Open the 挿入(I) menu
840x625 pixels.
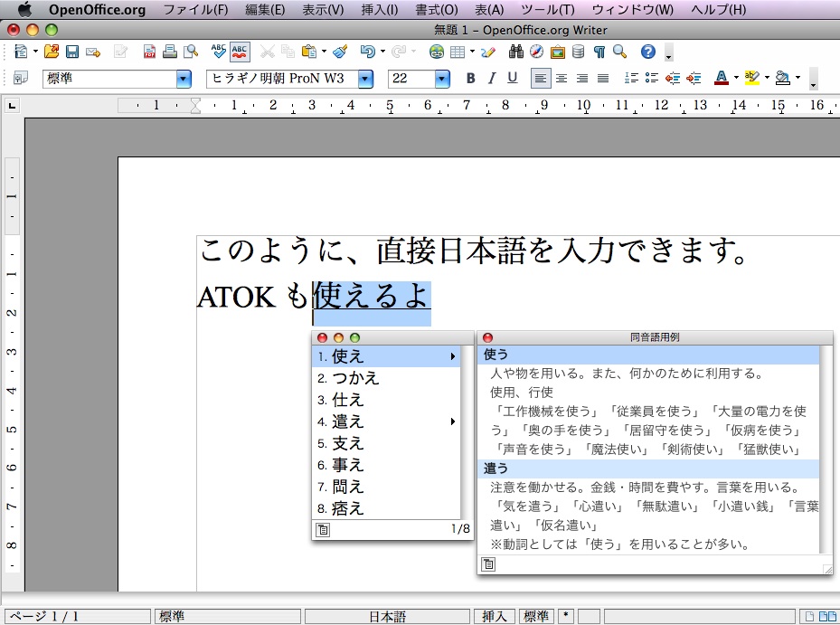point(380,10)
